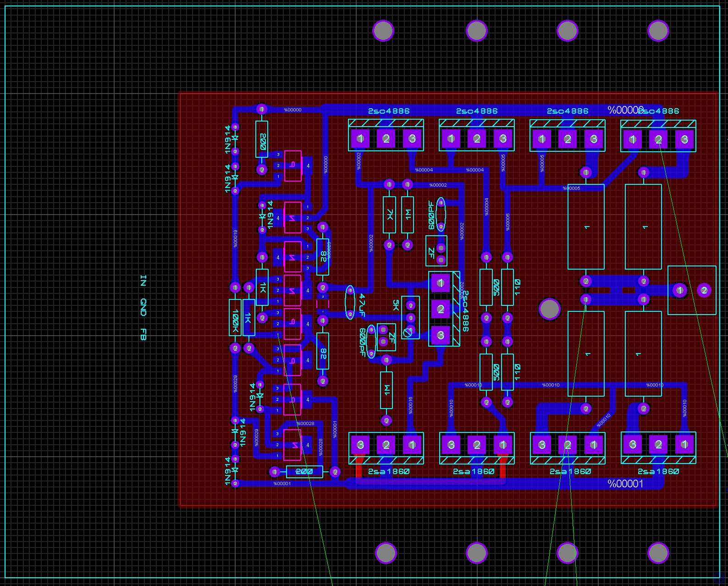Screen dimensions: 728x586
Task: Click the %00001 net label
Action: pos(625,484)
